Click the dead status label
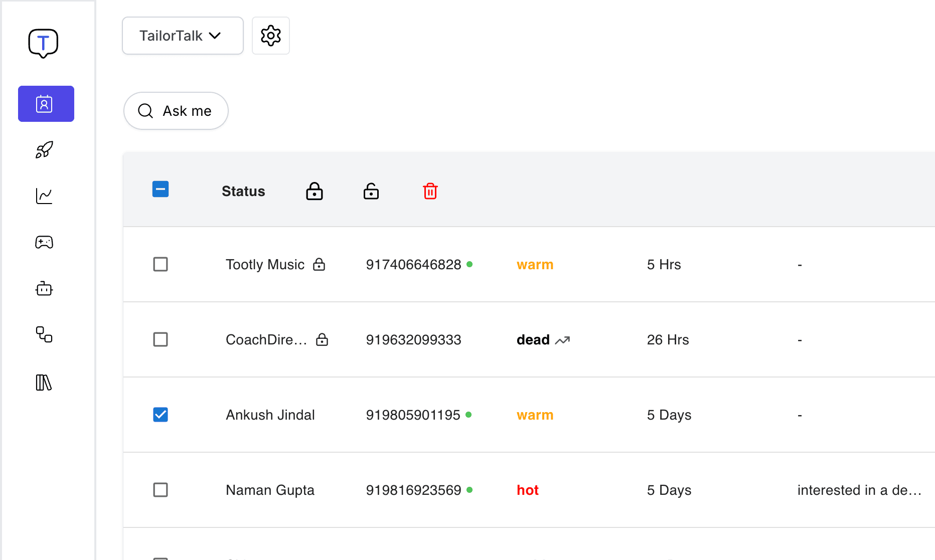This screenshot has height=560, width=935. 533,339
